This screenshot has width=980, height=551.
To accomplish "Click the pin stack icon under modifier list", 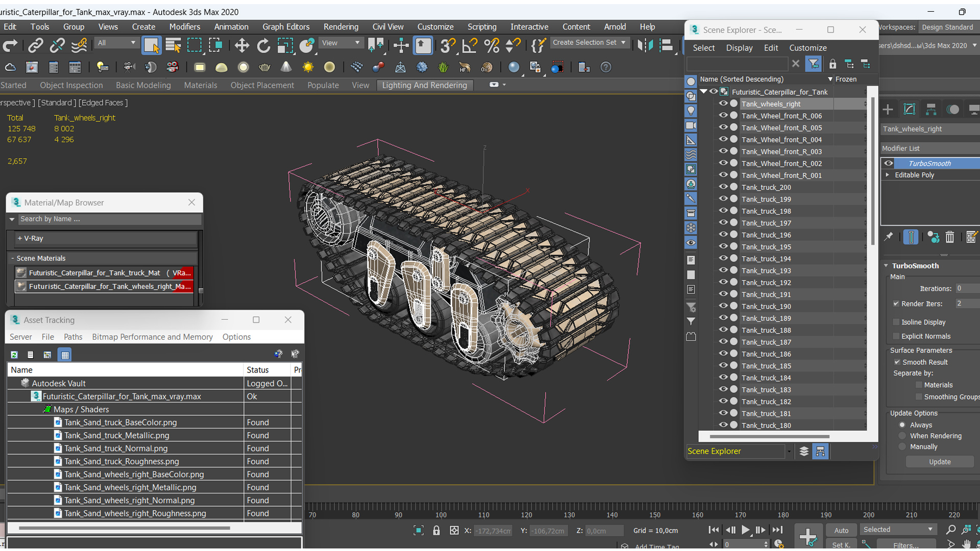I will pos(889,237).
